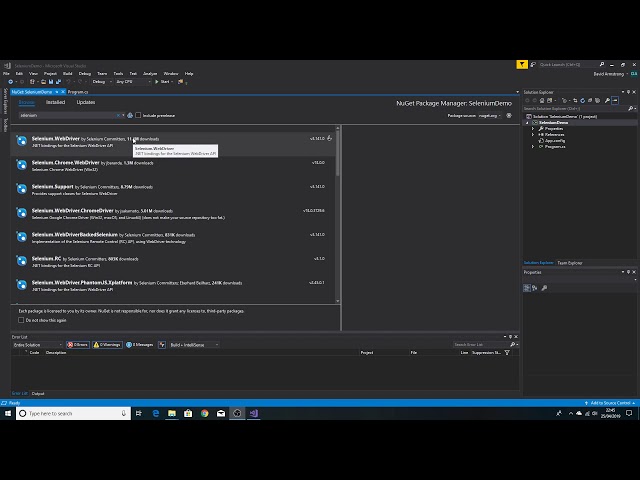Screen dimensions: 640x480
Task: Open the Any CPU platform dropdown
Action: pyautogui.click(x=133, y=82)
